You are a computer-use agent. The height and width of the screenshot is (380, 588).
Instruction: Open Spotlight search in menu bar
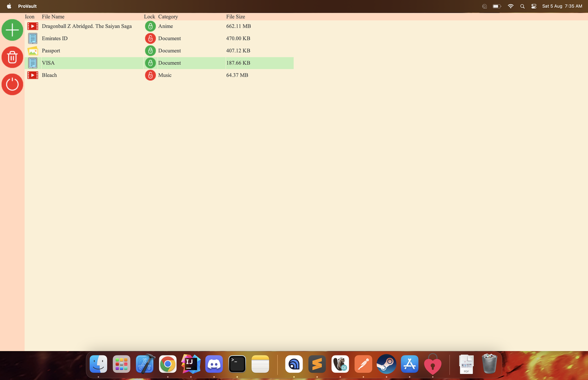522,6
